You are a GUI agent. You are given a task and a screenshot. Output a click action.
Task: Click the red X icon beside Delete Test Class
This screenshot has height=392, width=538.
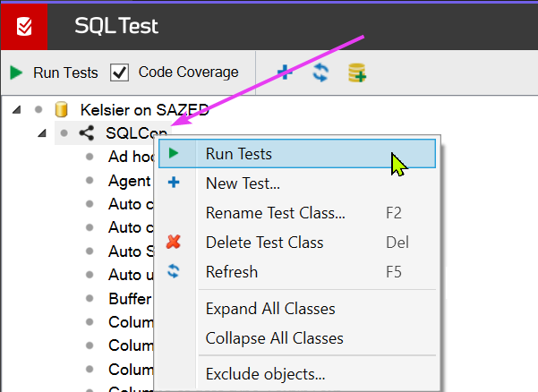point(174,242)
